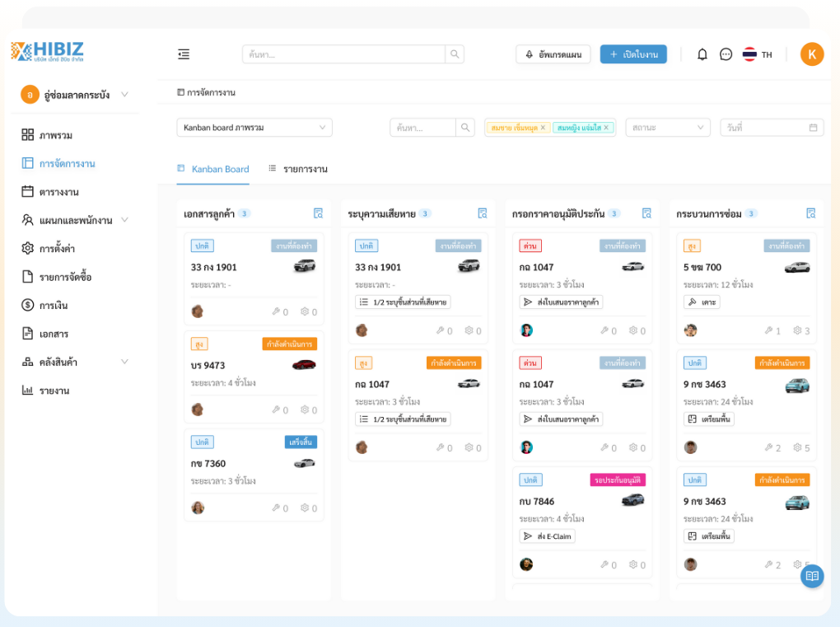Open the สถานะ status dropdown

(x=667, y=128)
